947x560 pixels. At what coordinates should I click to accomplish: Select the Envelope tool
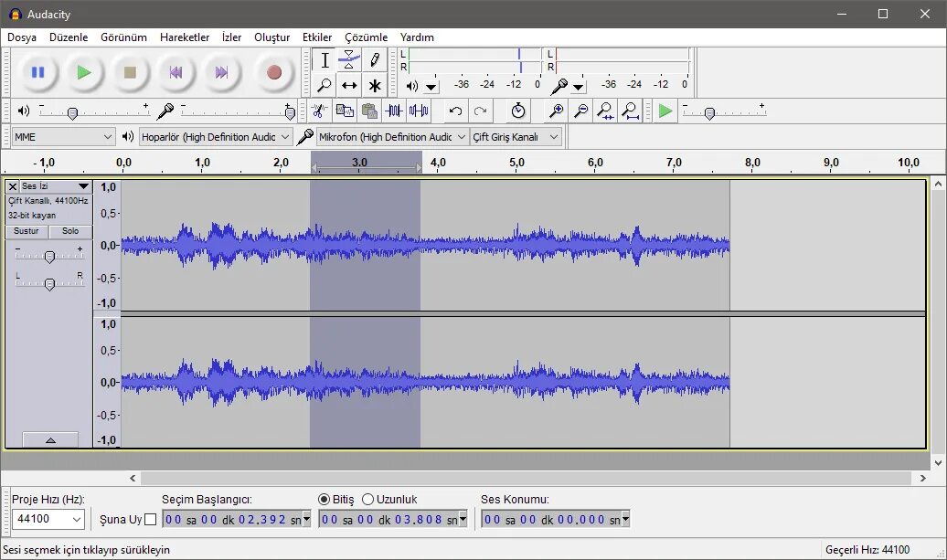point(349,59)
